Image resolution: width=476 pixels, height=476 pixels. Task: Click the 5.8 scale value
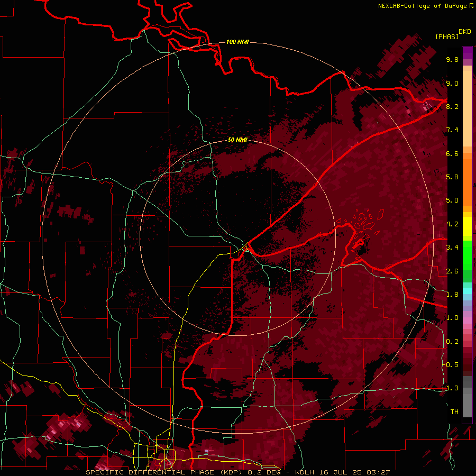click(x=452, y=177)
